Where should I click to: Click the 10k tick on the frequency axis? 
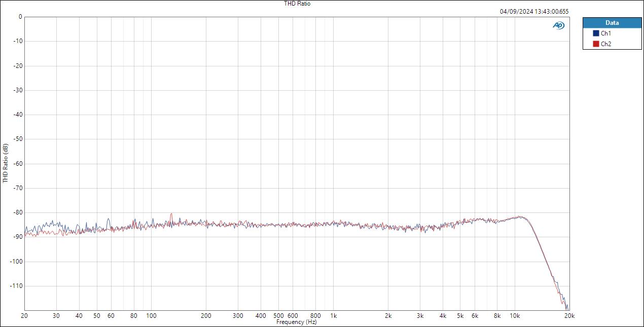(515, 316)
